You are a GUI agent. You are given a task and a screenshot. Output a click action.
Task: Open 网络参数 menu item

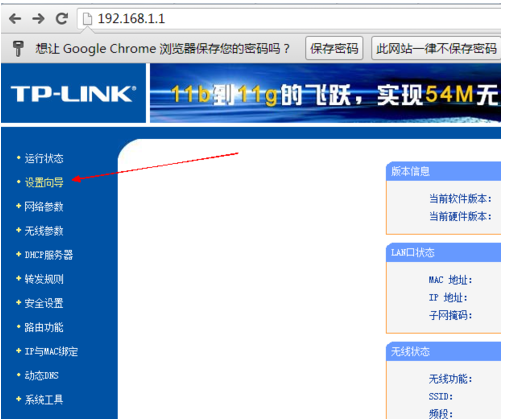pyautogui.click(x=44, y=207)
